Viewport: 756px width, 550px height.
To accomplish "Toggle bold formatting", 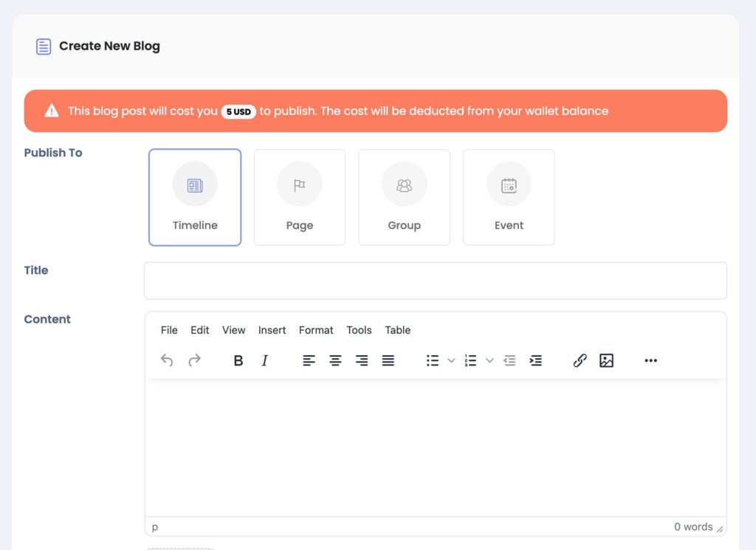I will point(238,360).
